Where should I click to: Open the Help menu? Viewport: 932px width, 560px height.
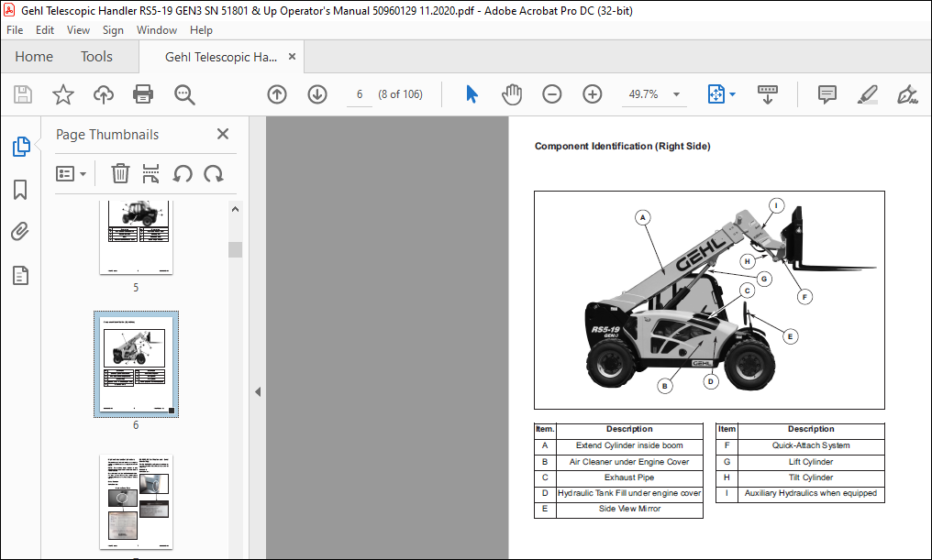point(201,30)
